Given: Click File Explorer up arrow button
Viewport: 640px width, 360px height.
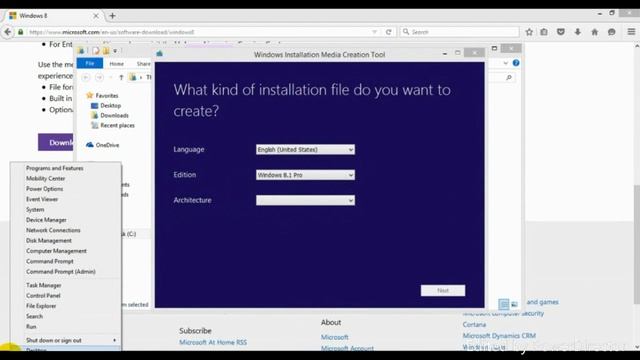Looking at the screenshot, I should tap(121, 77).
